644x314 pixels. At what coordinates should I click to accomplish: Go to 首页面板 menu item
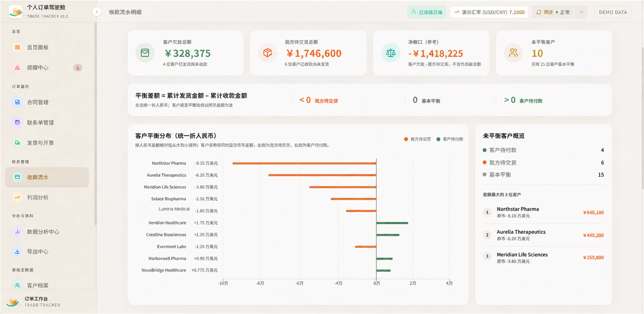pos(47,47)
